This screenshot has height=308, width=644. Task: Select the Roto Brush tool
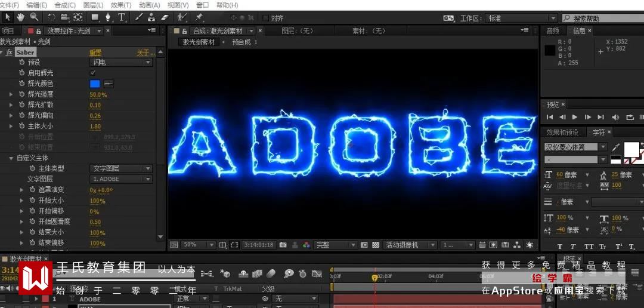tap(181, 17)
